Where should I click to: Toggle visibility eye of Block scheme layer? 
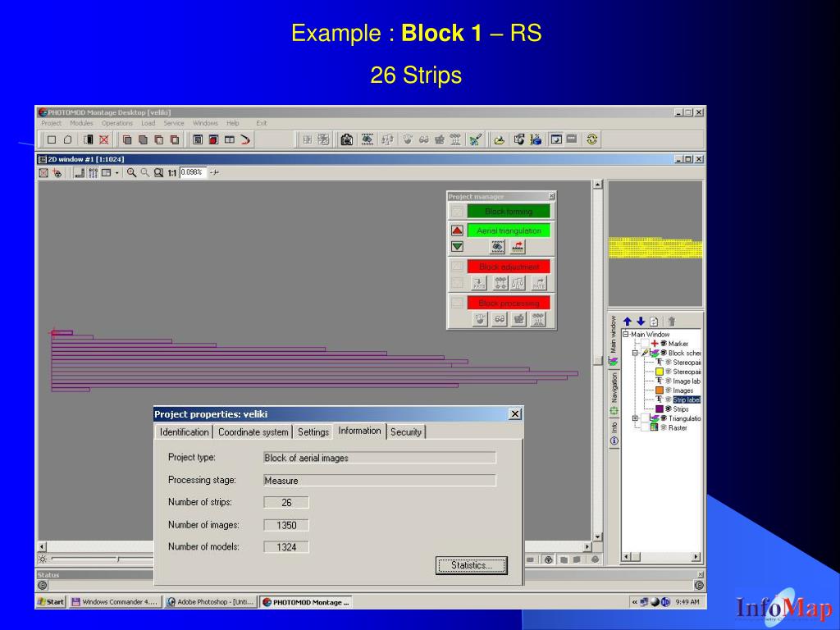[x=664, y=353]
